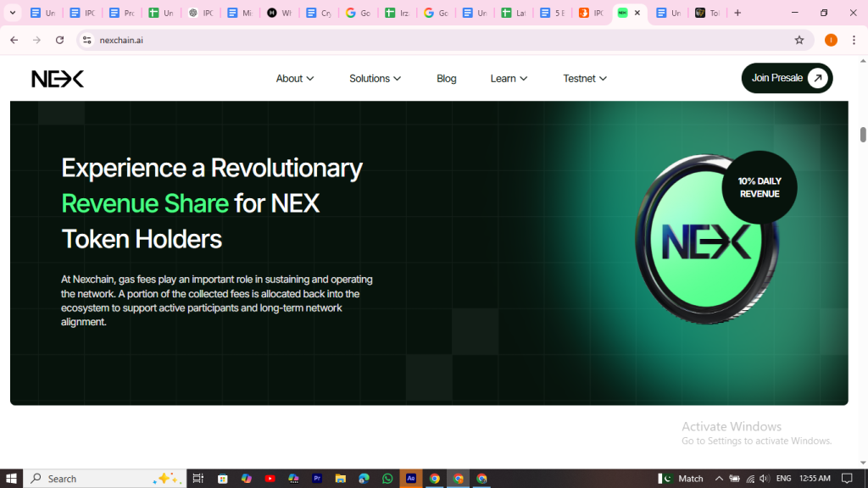Click the page vertical scrollbar thumb
The width and height of the screenshot is (868, 488).
tap(863, 135)
